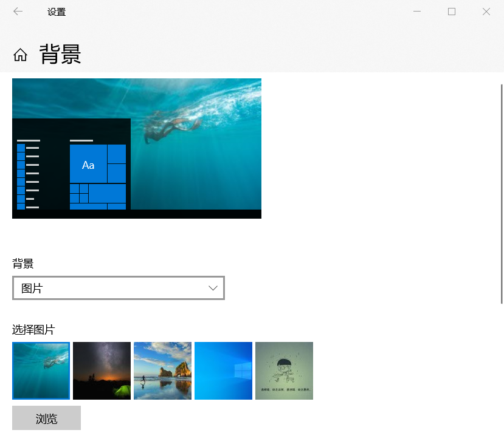
Task: Click the desktop background preview image
Action: click(137, 149)
